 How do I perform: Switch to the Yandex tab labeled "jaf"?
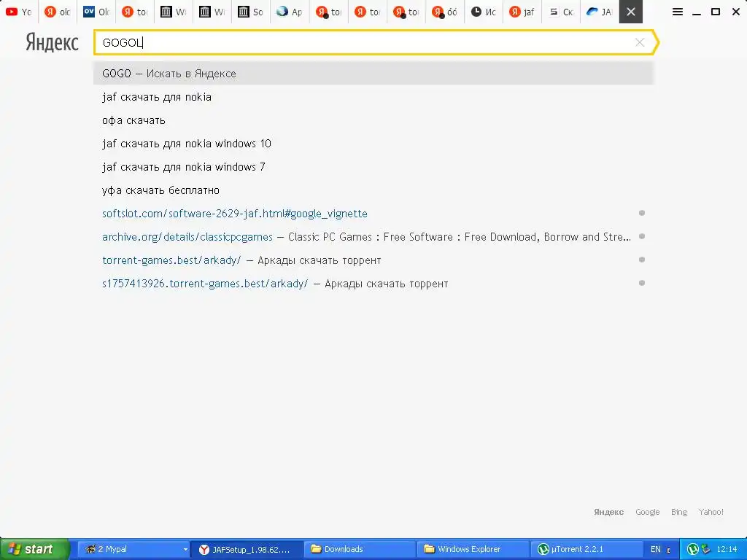522,12
